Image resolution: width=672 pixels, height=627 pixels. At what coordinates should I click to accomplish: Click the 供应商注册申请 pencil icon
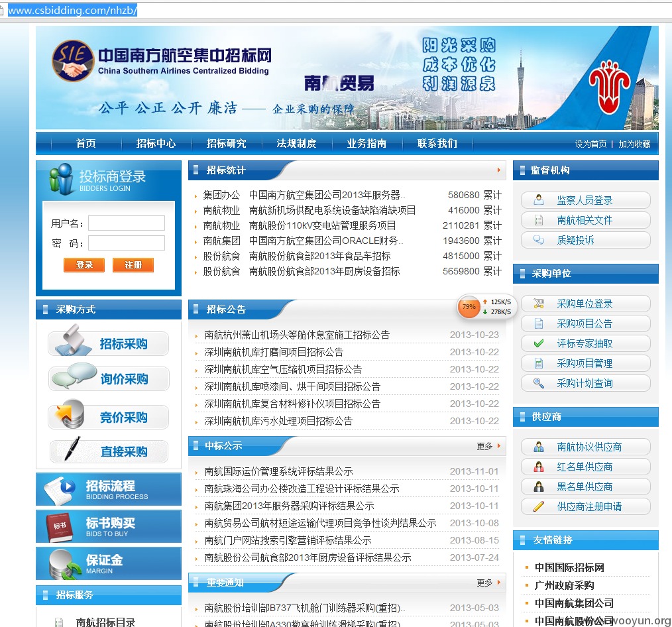(x=539, y=506)
